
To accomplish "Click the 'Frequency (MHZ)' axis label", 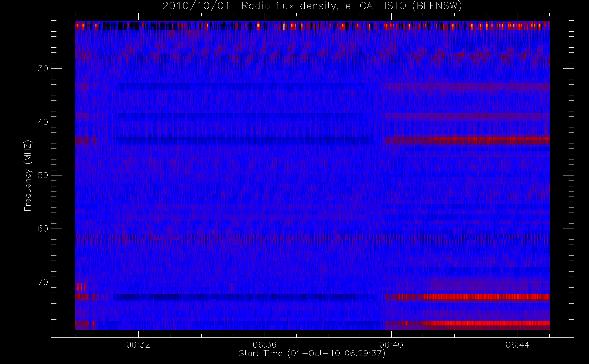I will [x=28, y=175].
